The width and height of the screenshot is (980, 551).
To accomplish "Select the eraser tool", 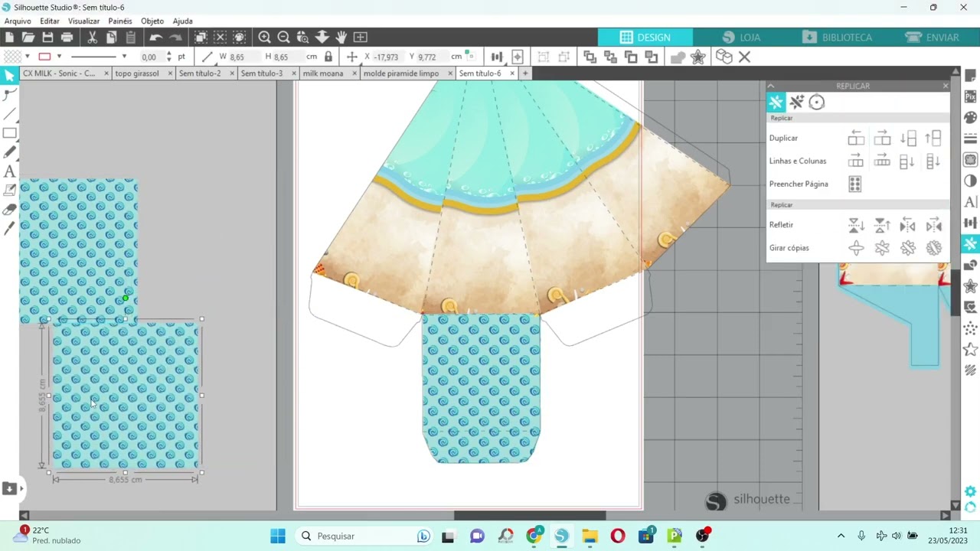I will pyautogui.click(x=9, y=210).
